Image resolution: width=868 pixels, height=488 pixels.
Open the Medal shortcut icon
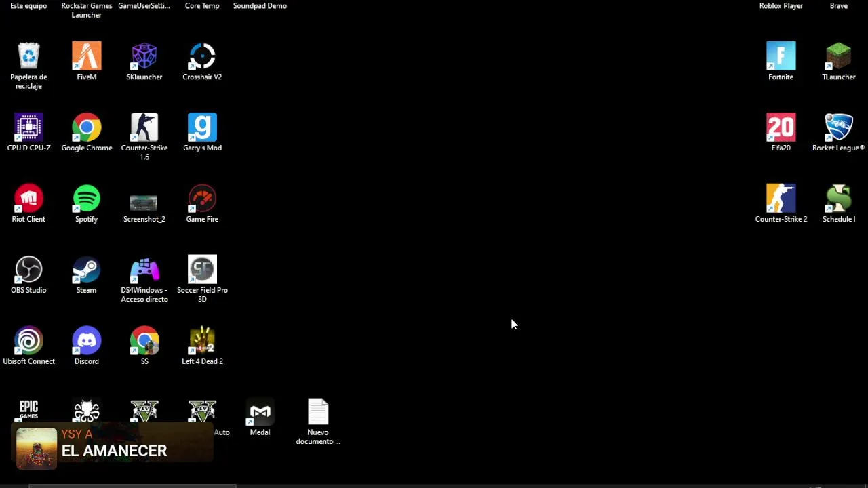pos(260,412)
